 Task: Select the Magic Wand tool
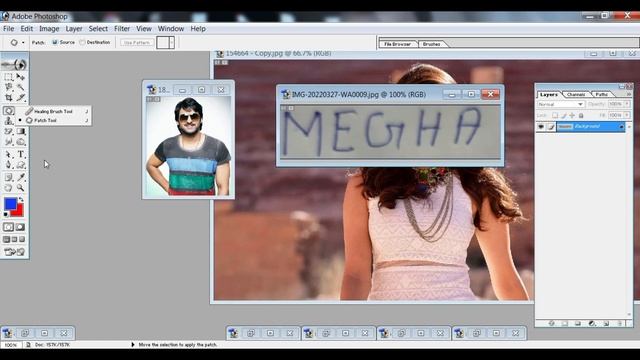[20, 87]
